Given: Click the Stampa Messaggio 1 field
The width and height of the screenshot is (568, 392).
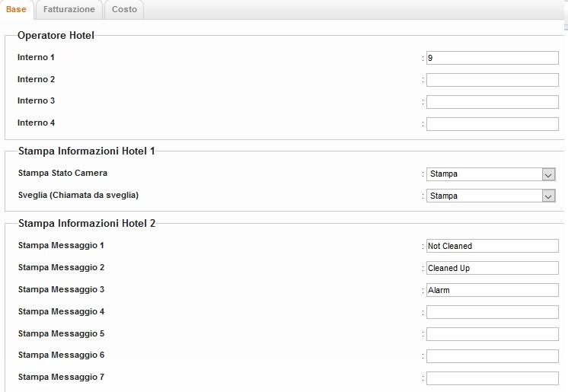Looking at the screenshot, I should (492, 246).
